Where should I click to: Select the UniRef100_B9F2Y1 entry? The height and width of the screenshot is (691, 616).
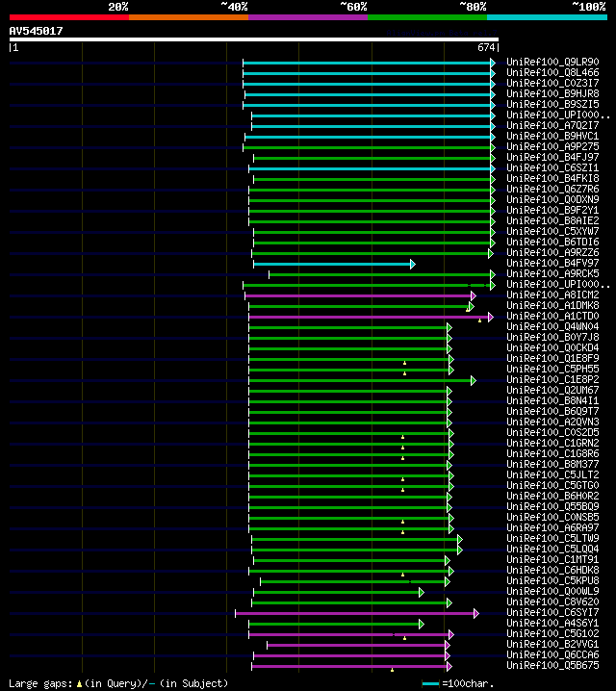click(x=552, y=210)
